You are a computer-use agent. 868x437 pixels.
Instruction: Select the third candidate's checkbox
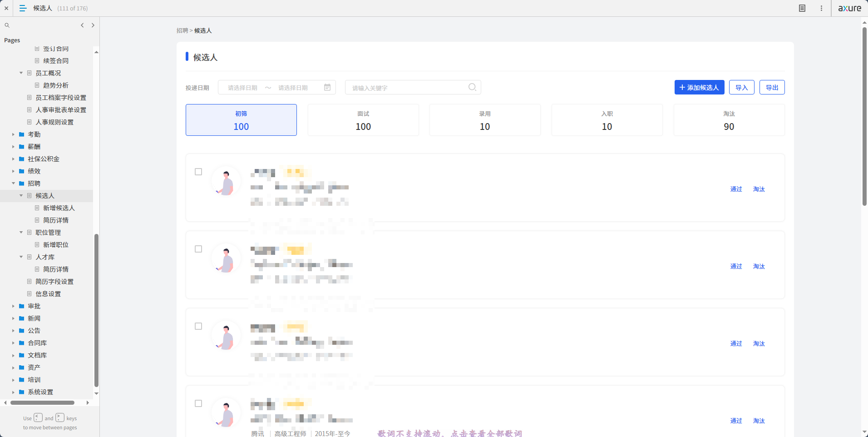tap(198, 326)
